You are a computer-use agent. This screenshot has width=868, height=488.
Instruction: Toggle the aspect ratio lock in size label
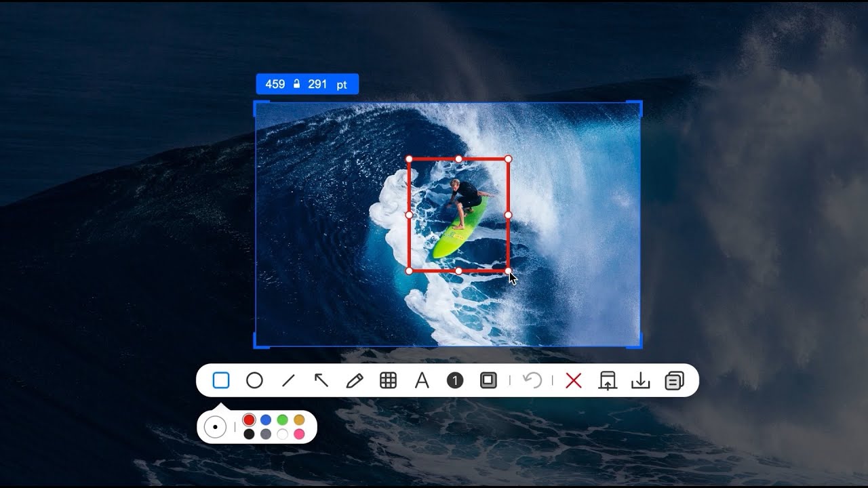296,84
